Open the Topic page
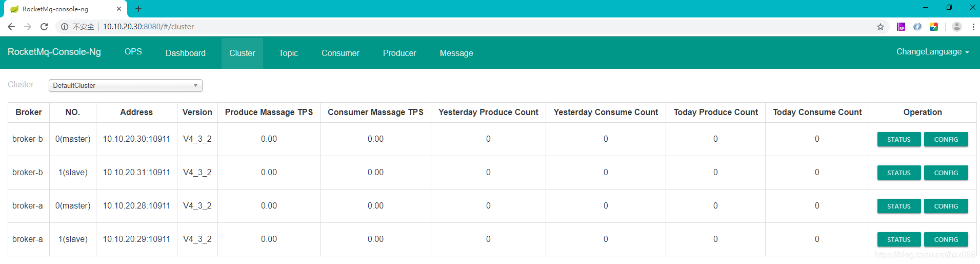 (288, 53)
